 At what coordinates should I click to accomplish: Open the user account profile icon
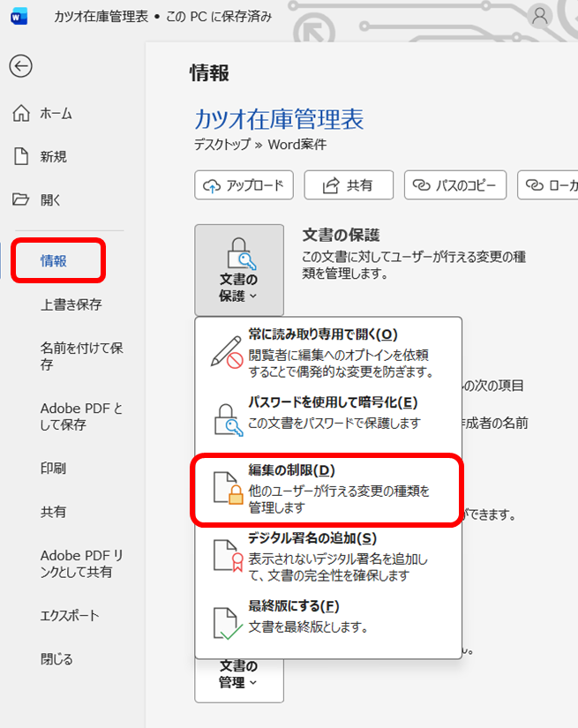tap(539, 16)
